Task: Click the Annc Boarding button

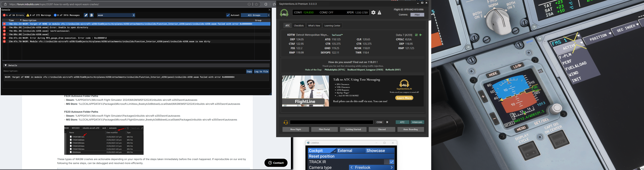Action: (411, 129)
